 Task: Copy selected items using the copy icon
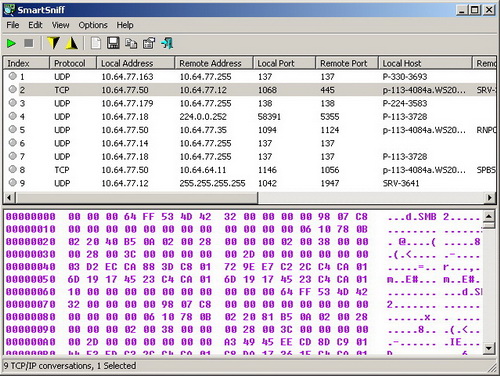point(131,43)
